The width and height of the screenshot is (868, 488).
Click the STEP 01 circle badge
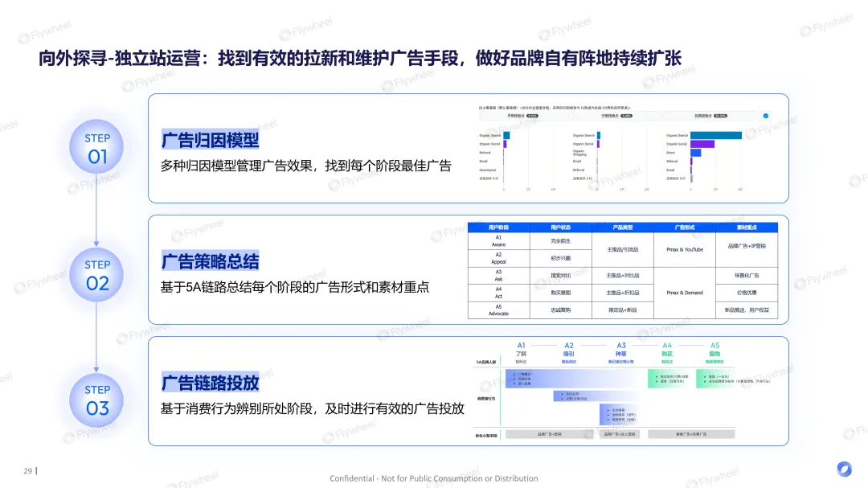coord(97,147)
